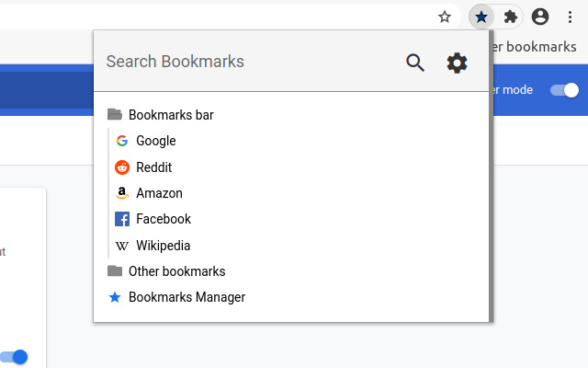Click the Google favicon

122,141
